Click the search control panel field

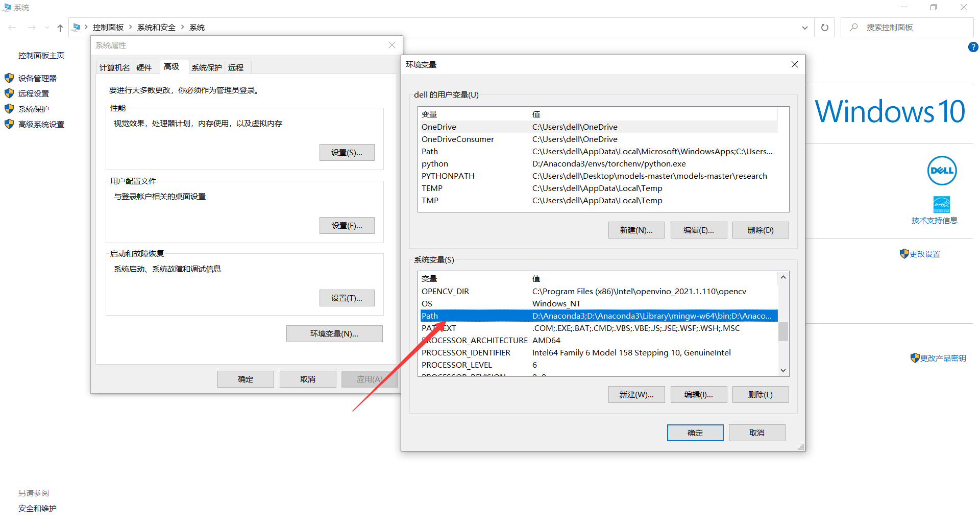(x=907, y=28)
